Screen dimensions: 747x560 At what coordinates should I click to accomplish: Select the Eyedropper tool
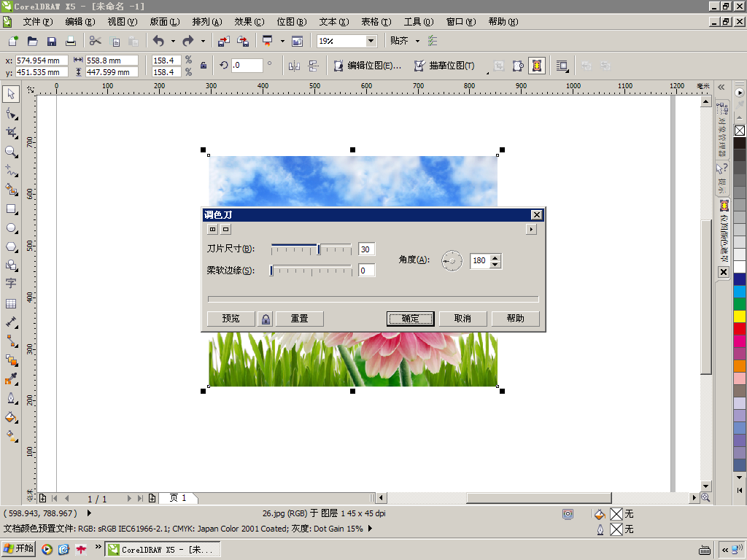click(x=11, y=379)
